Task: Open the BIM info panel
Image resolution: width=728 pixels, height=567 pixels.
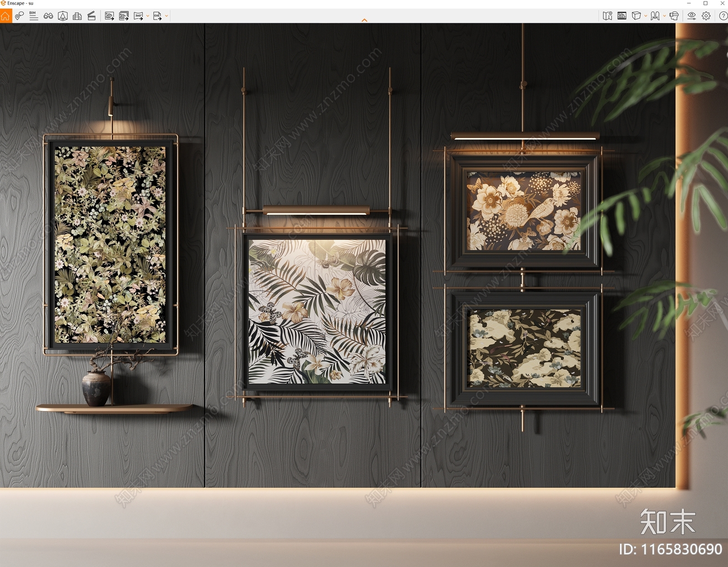Action: [x=33, y=16]
